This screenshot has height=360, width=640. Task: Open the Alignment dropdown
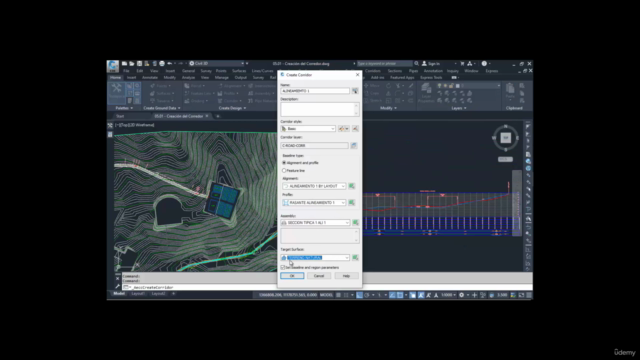[x=343, y=186]
